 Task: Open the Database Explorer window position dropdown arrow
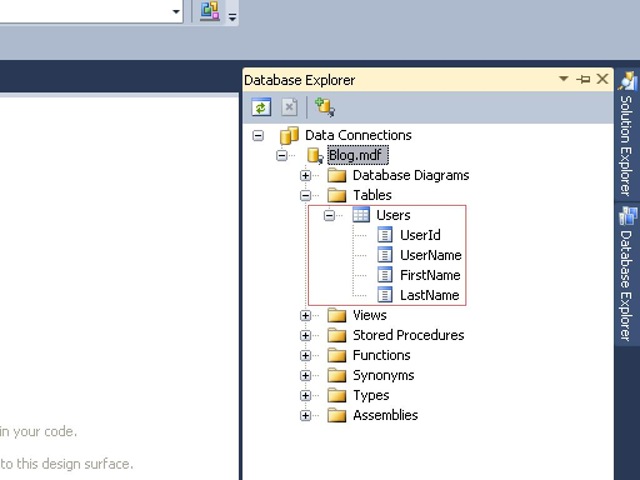click(564, 79)
